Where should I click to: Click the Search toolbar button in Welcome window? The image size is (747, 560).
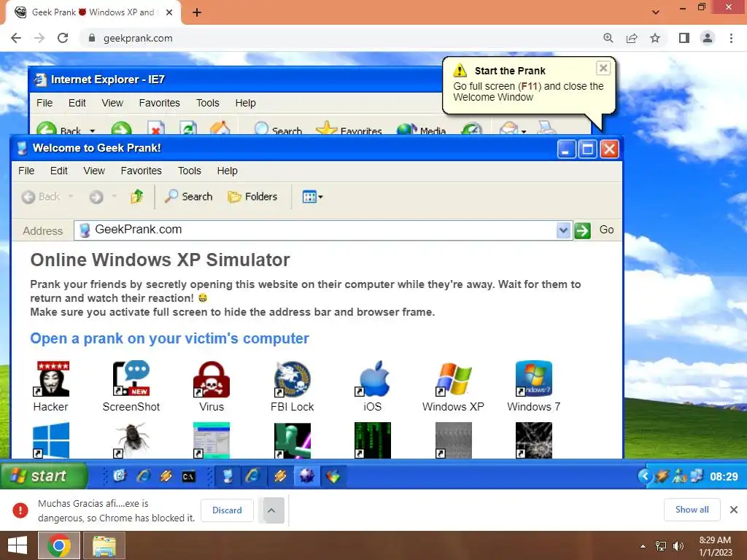point(189,196)
